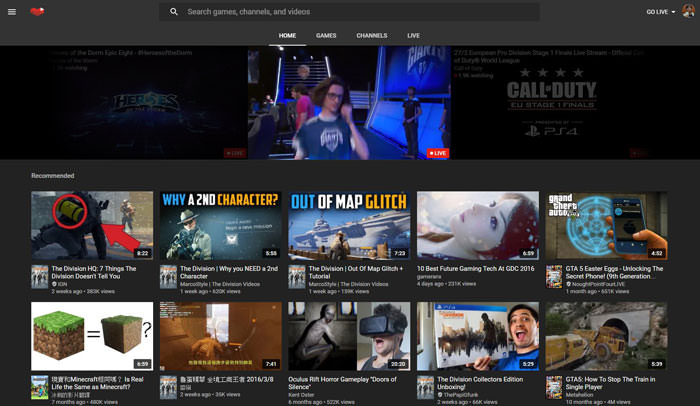The width and height of the screenshot is (700, 406).
Task: Open the user profile avatar
Action: tap(688, 12)
